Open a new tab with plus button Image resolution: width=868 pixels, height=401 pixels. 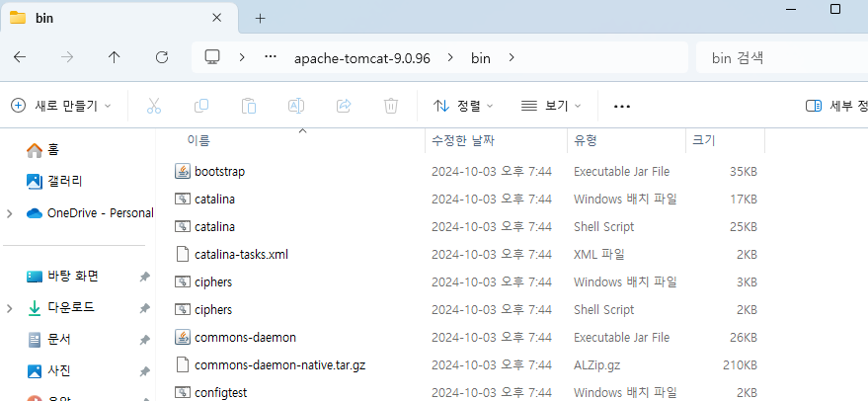(x=260, y=19)
